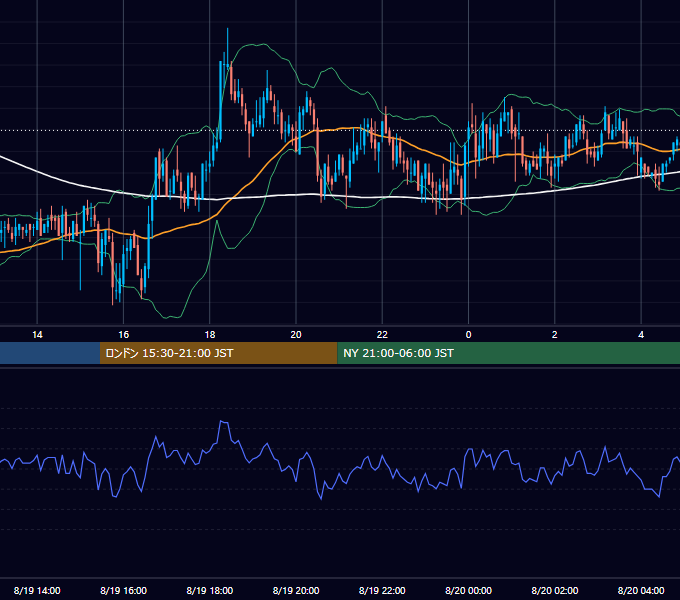Click the 8/20 00:00 date label
680x600 pixels.
[x=468, y=590]
